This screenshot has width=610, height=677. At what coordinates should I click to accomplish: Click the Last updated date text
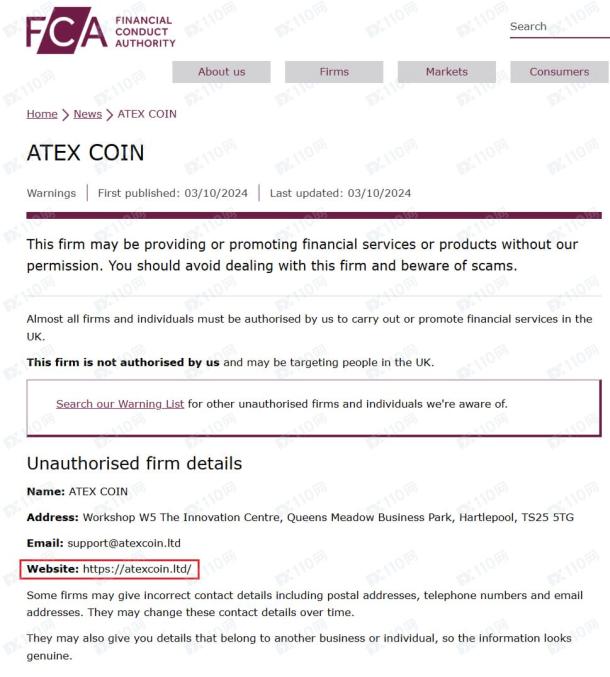(x=340, y=193)
